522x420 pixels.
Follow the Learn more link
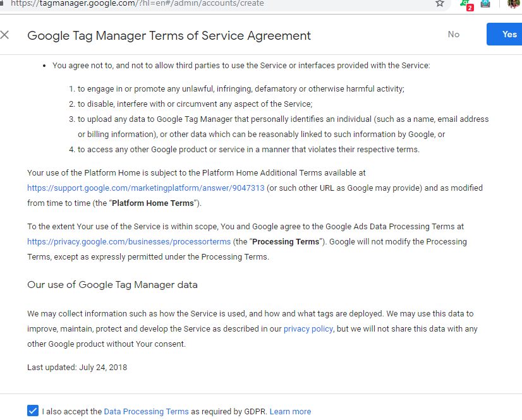(x=290, y=412)
